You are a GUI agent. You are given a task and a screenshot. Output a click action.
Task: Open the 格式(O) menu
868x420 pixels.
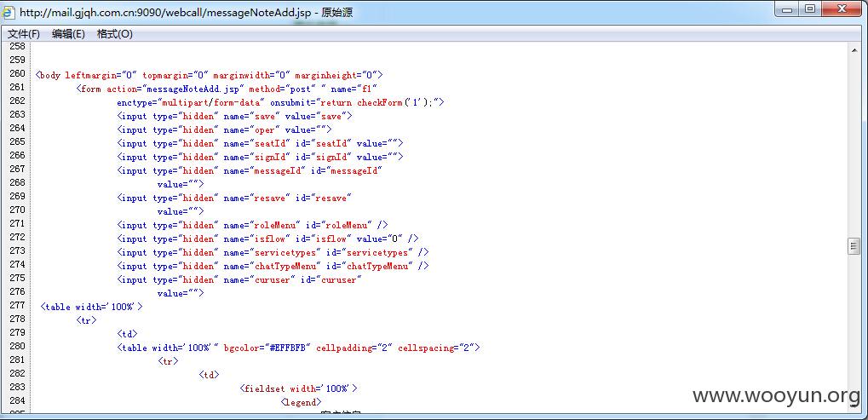(x=115, y=34)
